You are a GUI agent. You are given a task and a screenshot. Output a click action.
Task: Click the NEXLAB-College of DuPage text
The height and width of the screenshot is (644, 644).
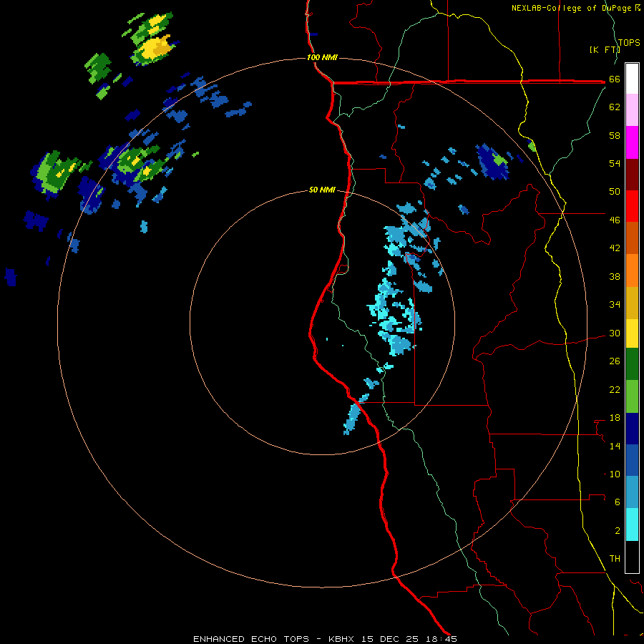coord(571,8)
